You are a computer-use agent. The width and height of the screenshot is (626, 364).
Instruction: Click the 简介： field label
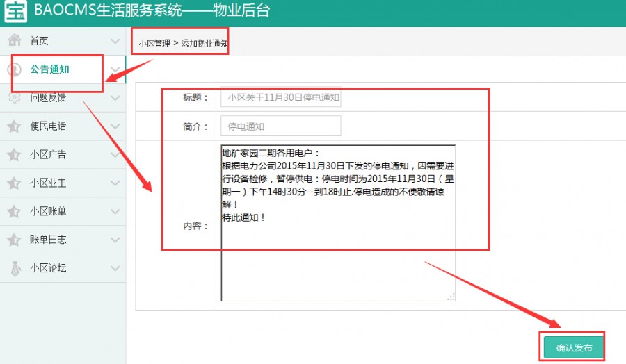click(x=195, y=126)
